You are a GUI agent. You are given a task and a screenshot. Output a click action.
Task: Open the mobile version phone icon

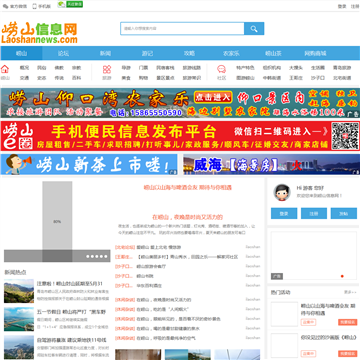34,6
